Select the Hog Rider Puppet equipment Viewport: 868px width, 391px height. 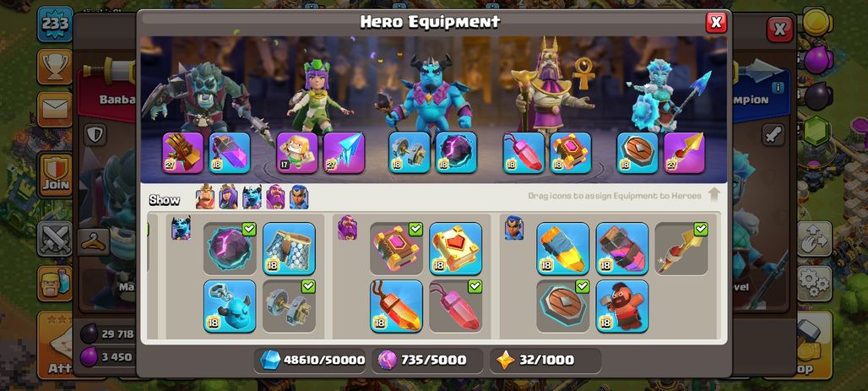click(x=622, y=306)
